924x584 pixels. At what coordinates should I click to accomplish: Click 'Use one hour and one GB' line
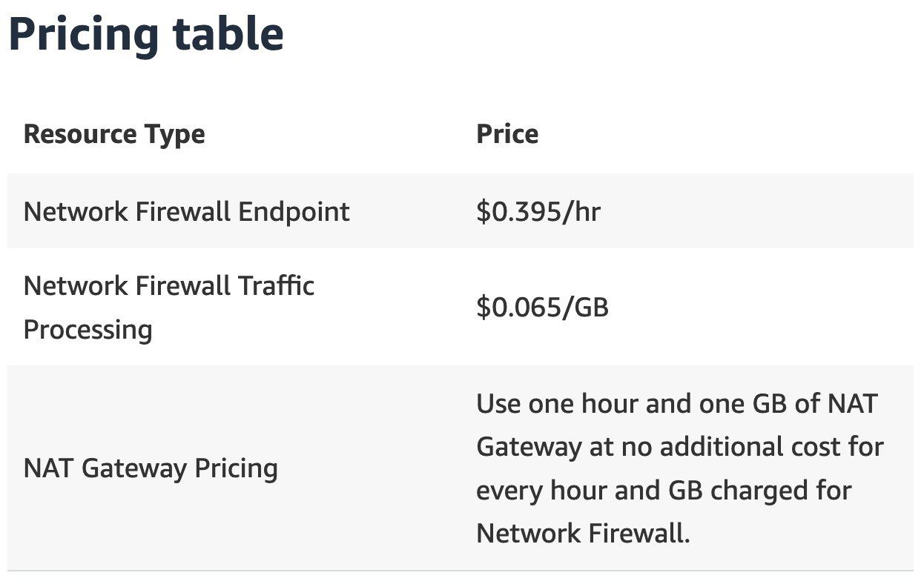coord(676,404)
